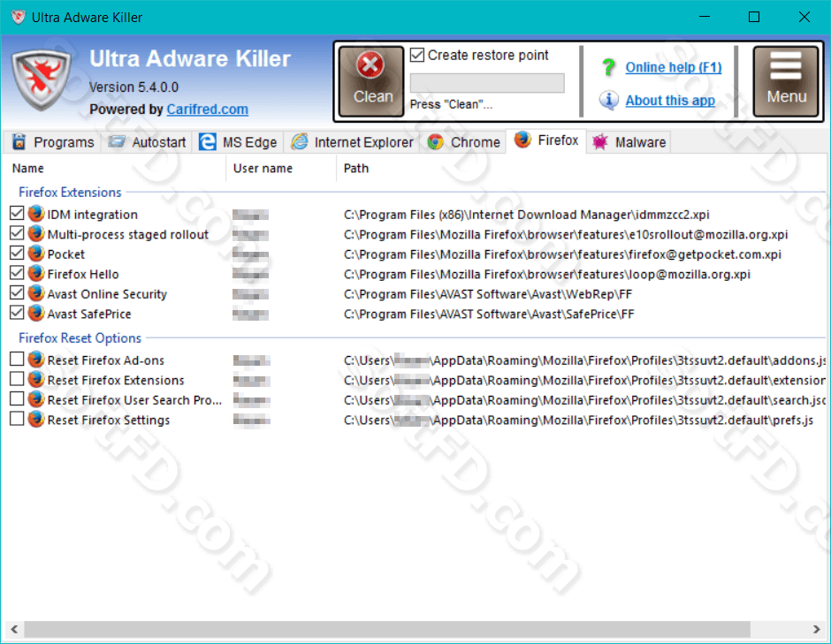Click the Firefox icon beside Avast Online Security

click(x=36, y=293)
